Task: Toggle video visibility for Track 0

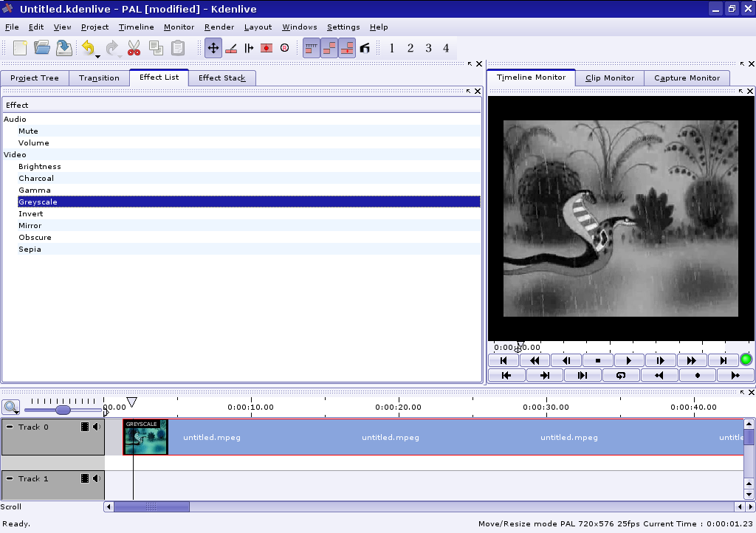Action: point(85,427)
